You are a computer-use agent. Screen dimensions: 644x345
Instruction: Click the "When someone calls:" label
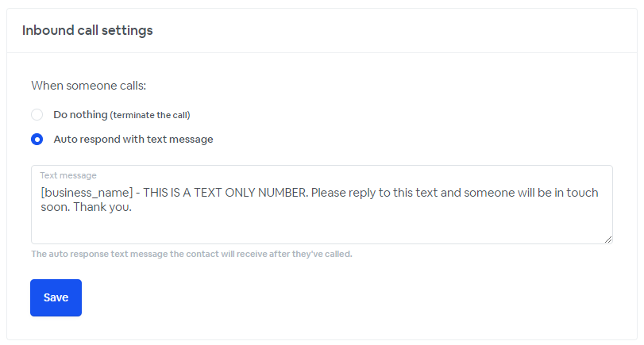89,85
